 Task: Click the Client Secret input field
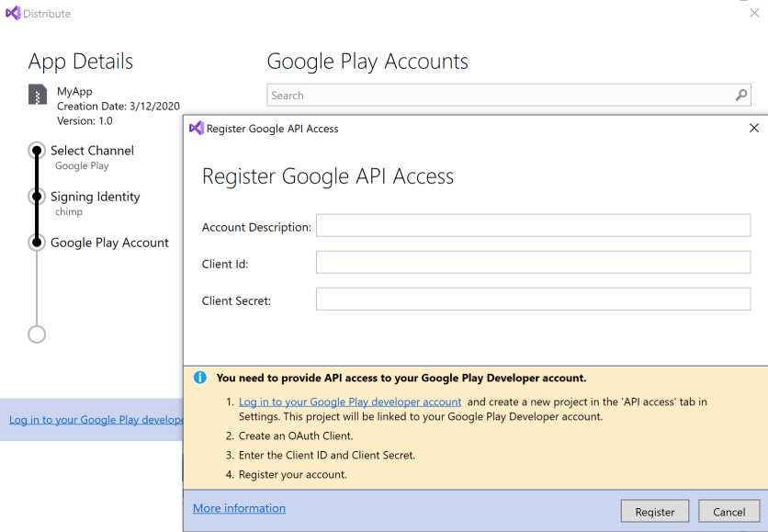(533, 300)
